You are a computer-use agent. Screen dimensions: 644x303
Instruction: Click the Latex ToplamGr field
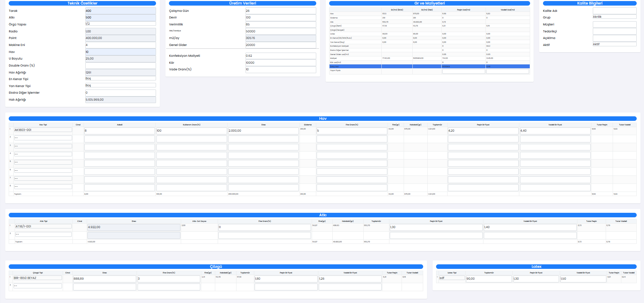click(489, 279)
